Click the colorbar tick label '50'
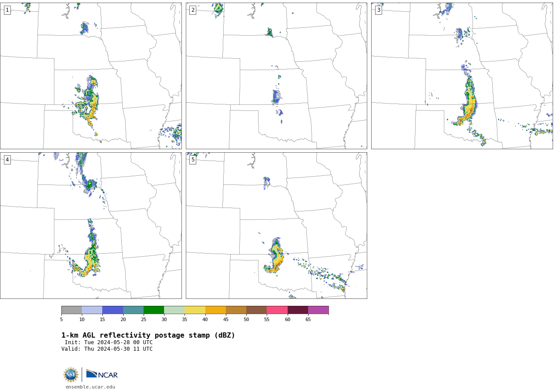Screen dimensions: 557x392 point(246,320)
